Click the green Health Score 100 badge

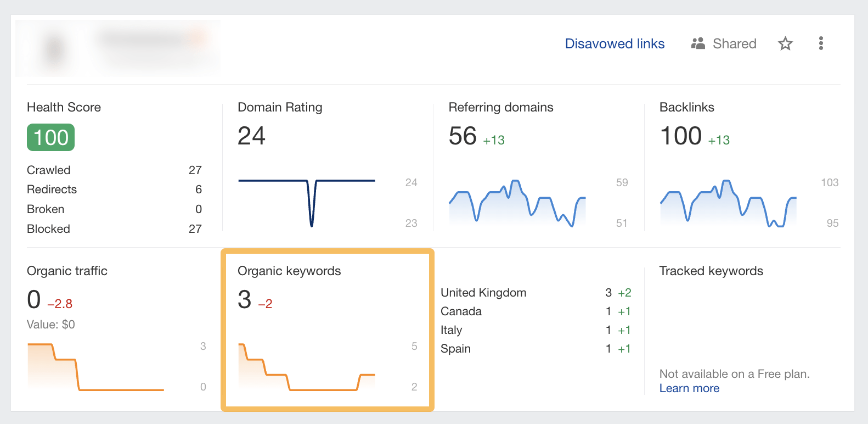tap(50, 137)
